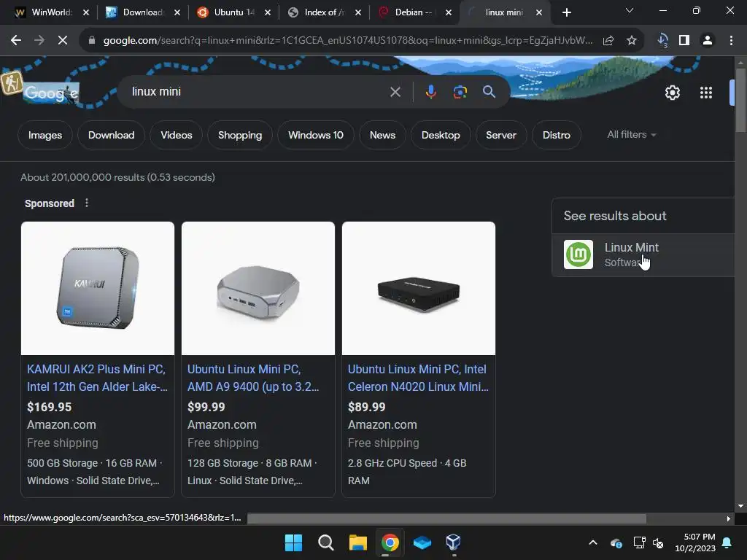The height and width of the screenshot is (560, 747).
Task: Open the Chrome profile icon
Action: (708, 41)
